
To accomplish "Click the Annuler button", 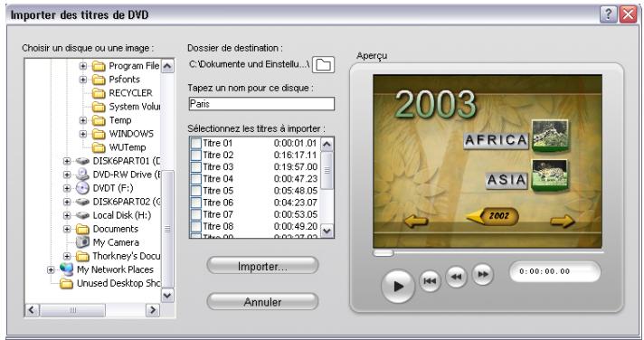I will (x=262, y=302).
